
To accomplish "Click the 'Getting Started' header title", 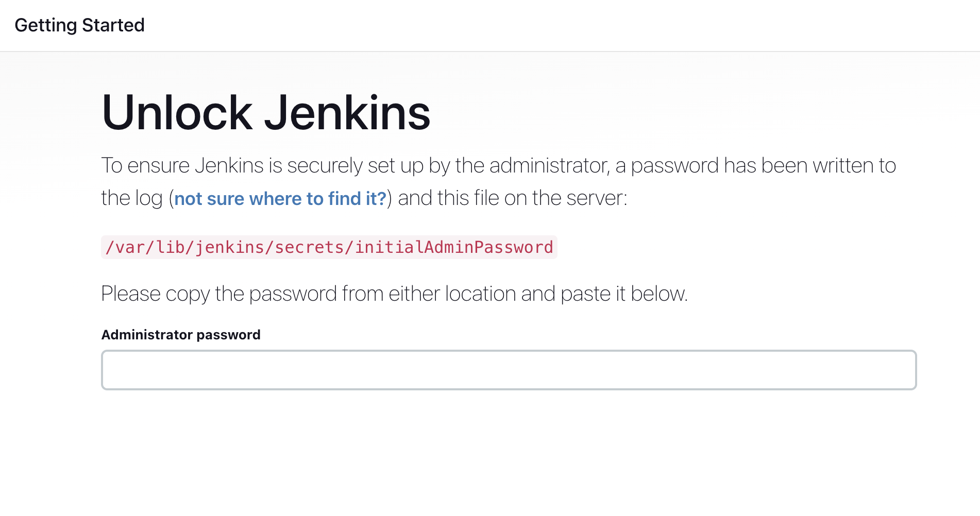I will (79, 25).
